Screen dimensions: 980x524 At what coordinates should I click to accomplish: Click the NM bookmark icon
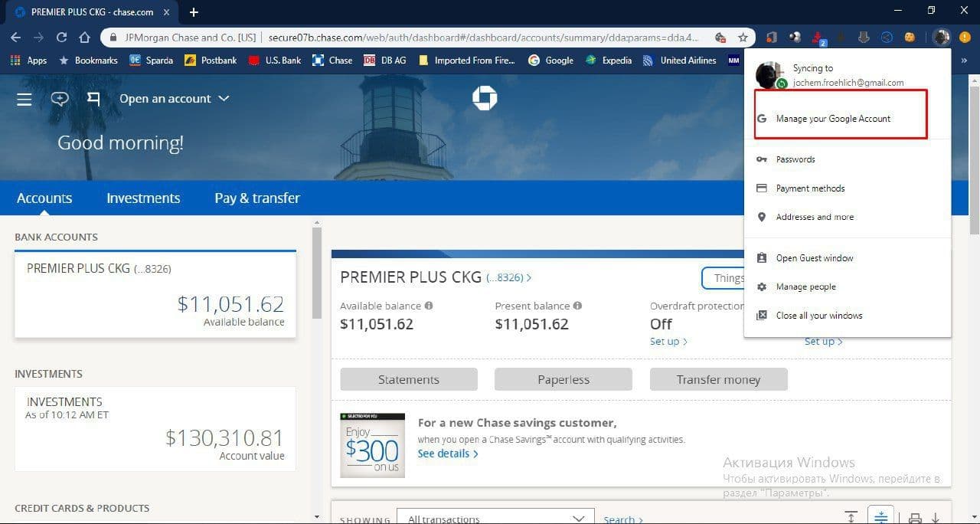(x=733, y=61)
